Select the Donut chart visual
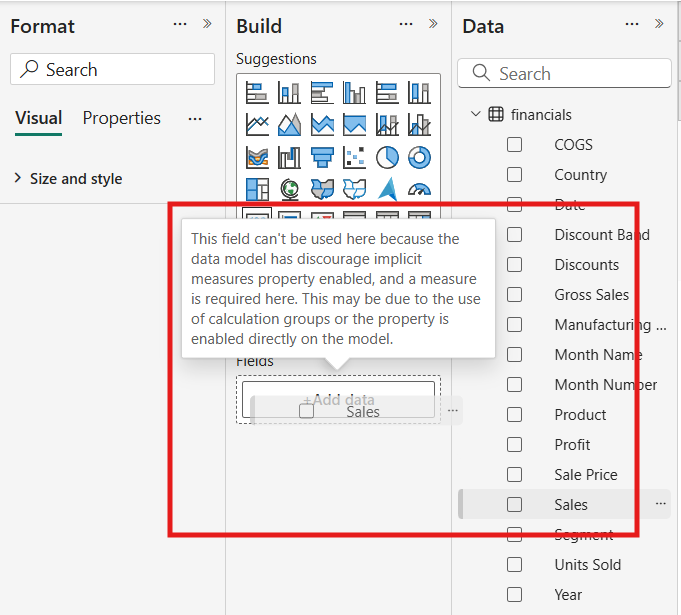This screenshot has width=681, height=615. (419, 157)
